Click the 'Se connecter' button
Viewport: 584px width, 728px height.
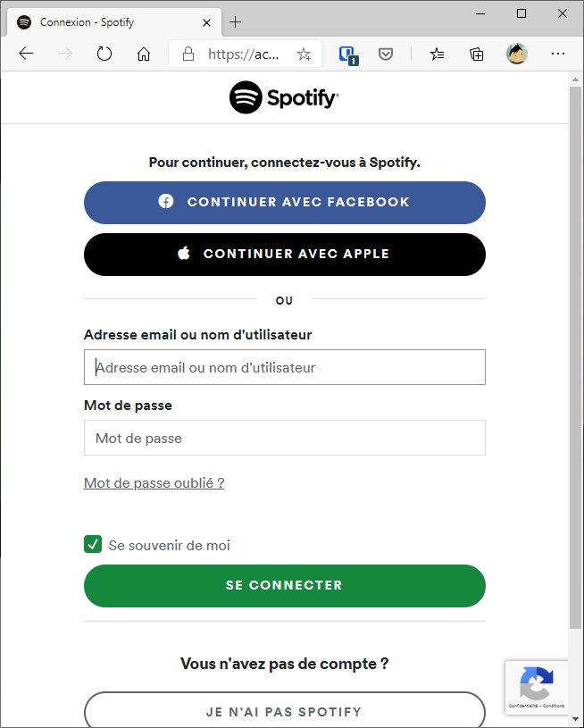(285, 585)
